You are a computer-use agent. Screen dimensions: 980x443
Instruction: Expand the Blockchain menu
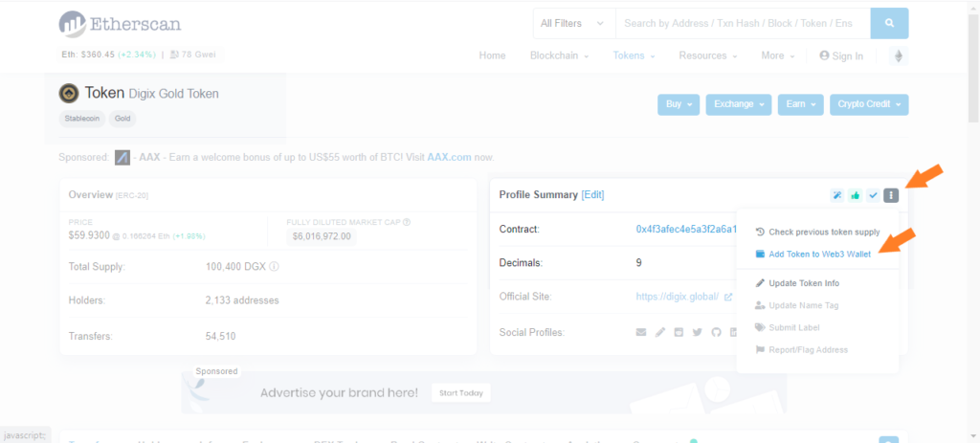(x=559, y=55)
